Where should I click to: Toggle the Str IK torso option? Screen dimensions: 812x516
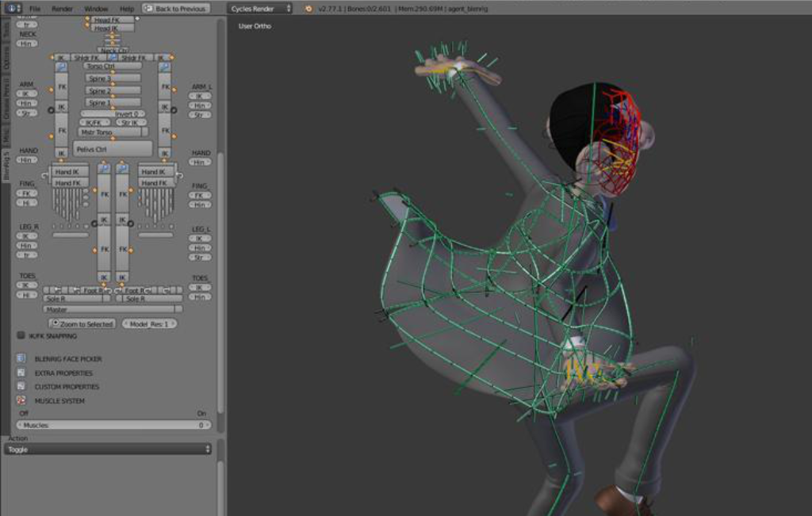129,123
